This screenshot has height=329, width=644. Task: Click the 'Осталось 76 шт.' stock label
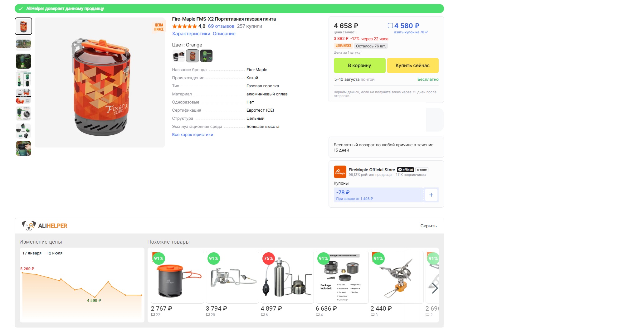coord(371,46)
